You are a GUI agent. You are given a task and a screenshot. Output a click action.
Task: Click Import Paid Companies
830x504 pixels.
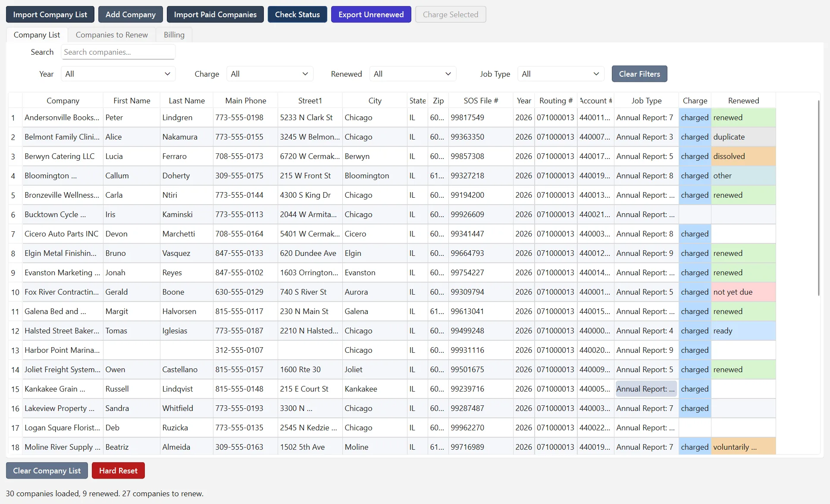[x=215, y=14]
